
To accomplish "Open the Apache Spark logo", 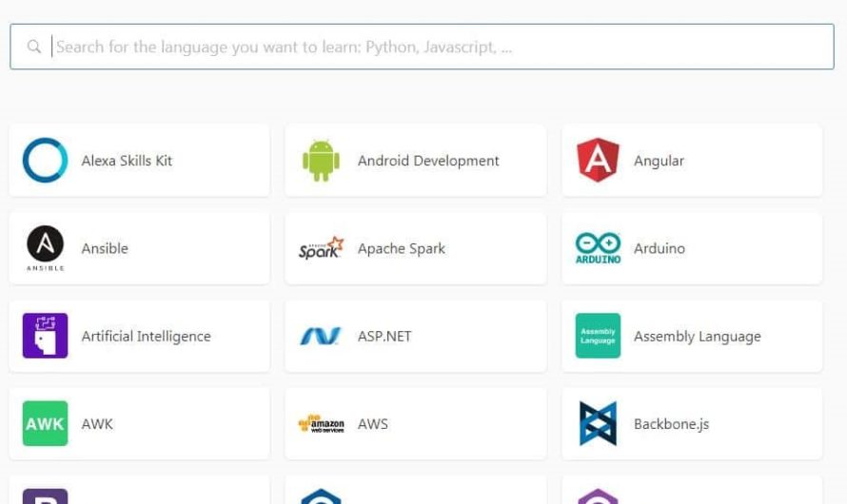I will coord(321,249).
